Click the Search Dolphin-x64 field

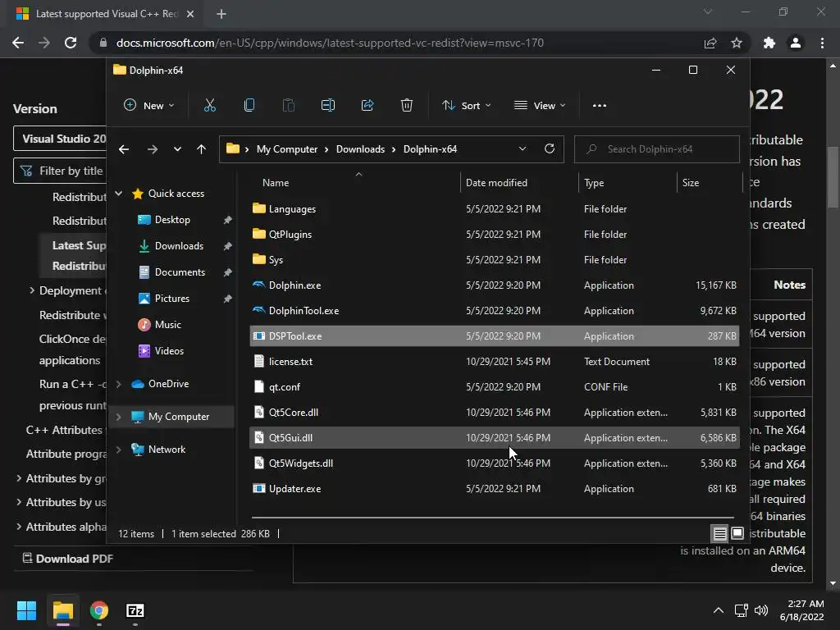[x=656, y=149]
